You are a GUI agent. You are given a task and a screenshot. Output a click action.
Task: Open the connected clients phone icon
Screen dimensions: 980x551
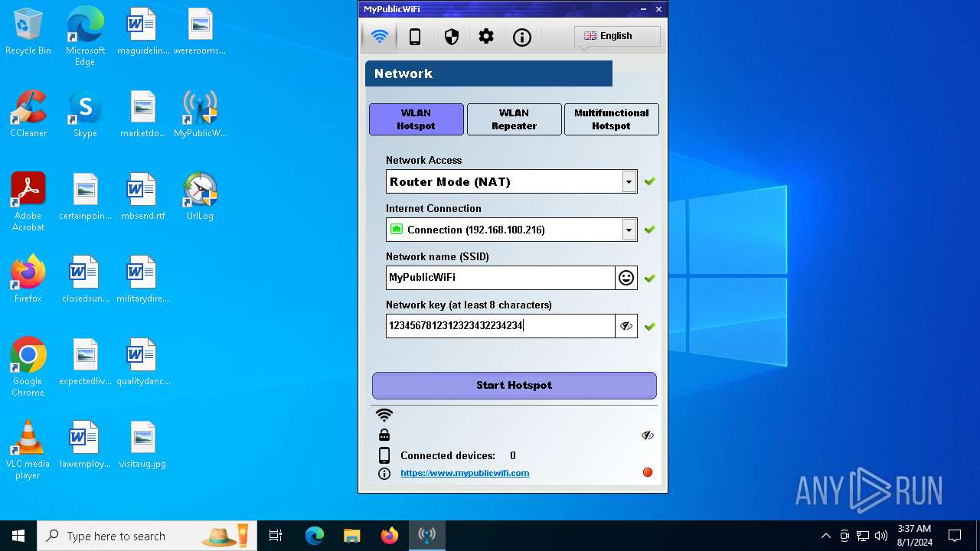tap(415, 37)
